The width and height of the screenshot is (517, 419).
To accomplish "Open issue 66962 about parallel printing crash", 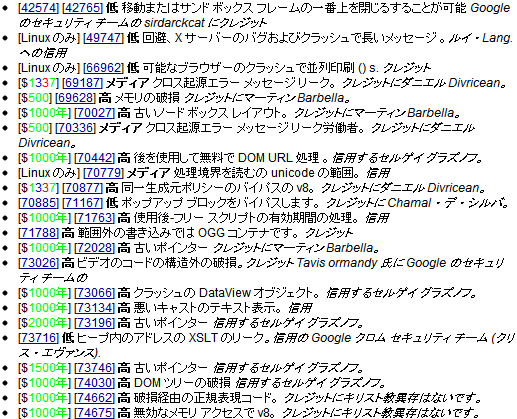I will 103,68.
